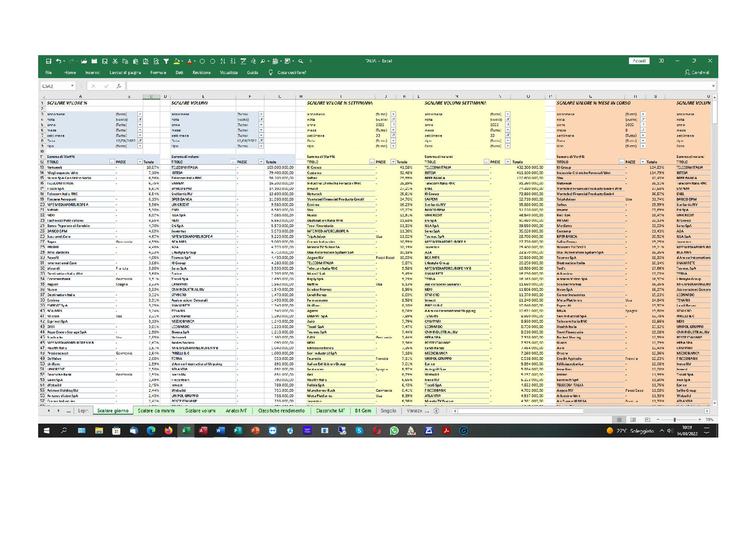Zoom in with status bar plus button
The width and height of the screenshot is (756, 534).
[699, 419]
